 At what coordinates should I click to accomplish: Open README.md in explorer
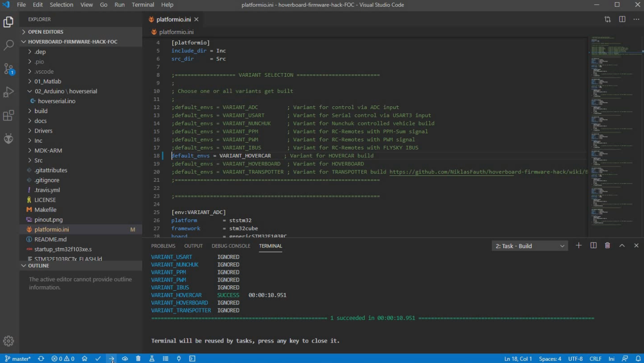81,239
